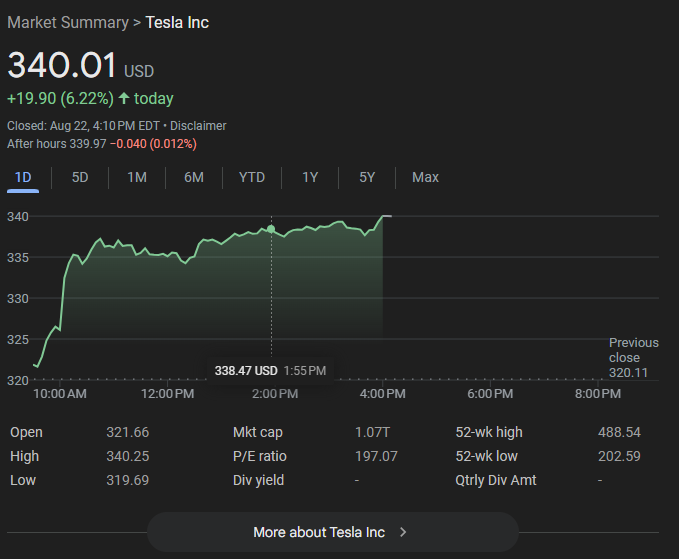Switch to the 5D chart tab
Image resolution: width=679 pixels, height=559 pixels.
80,177
